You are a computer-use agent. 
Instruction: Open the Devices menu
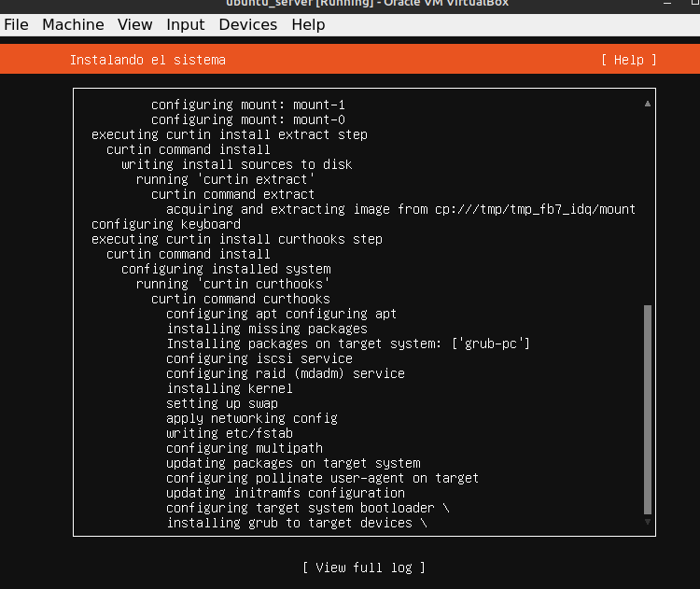coord(247,24)
